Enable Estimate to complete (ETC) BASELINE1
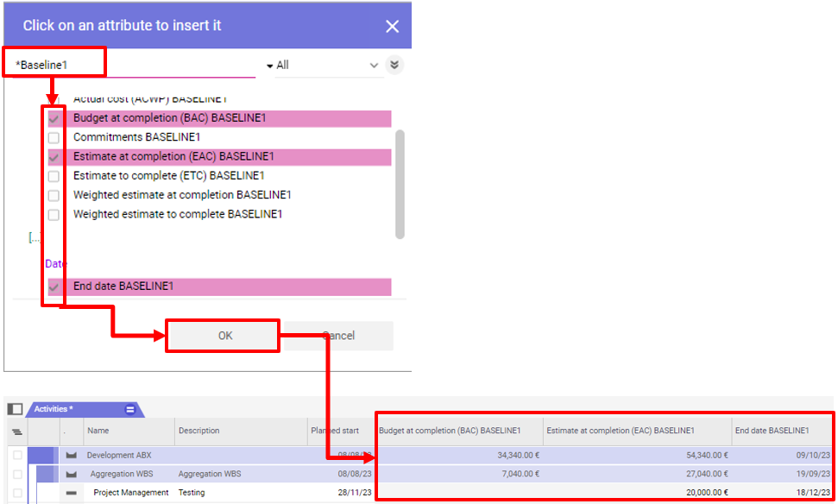 [54, 176]
